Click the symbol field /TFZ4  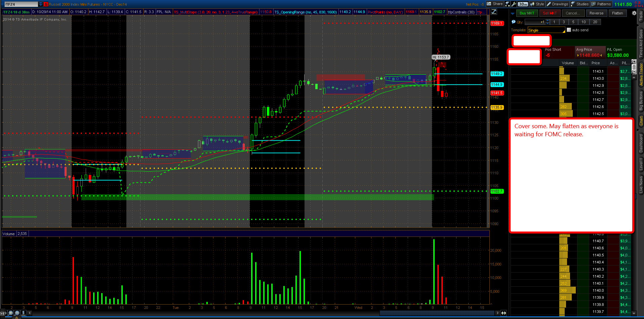21,4
